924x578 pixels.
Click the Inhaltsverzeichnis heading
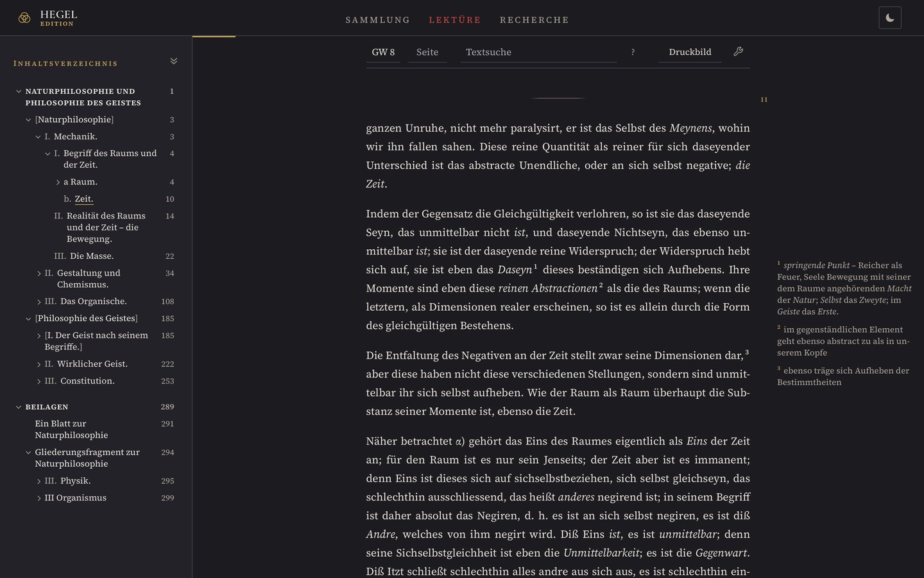(x=65, y=64)
